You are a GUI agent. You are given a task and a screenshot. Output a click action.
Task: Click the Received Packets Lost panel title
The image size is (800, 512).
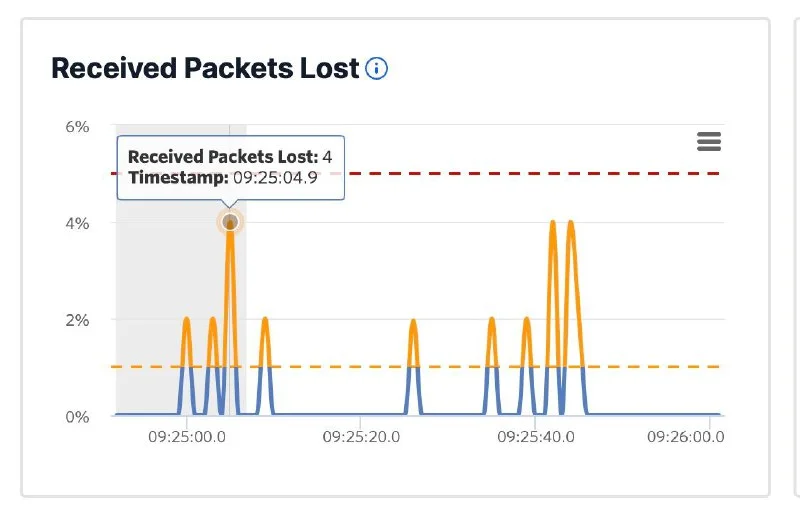point(204,69)
